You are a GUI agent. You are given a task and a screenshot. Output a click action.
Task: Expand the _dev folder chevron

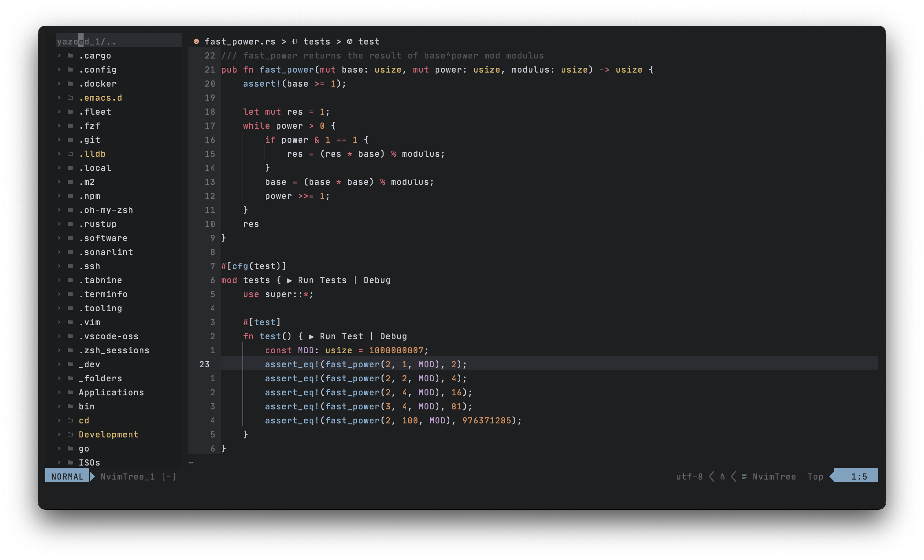coord(59,364)
